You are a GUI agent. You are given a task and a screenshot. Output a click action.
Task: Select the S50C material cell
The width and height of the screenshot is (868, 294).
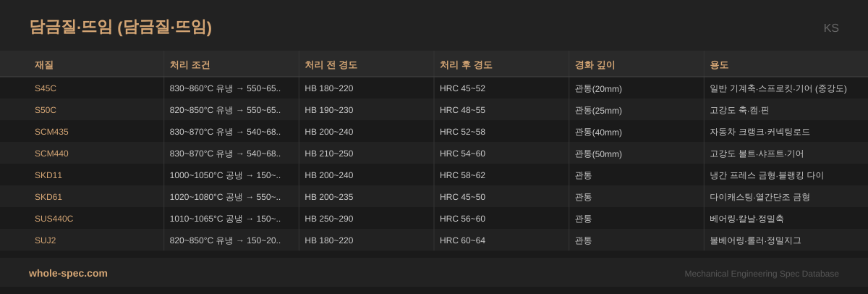[46, 110]
